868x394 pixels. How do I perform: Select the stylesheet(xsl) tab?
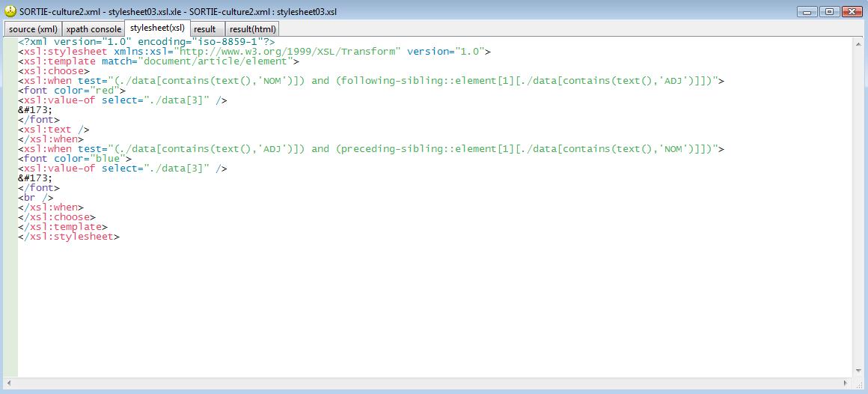tap(158, 28)
